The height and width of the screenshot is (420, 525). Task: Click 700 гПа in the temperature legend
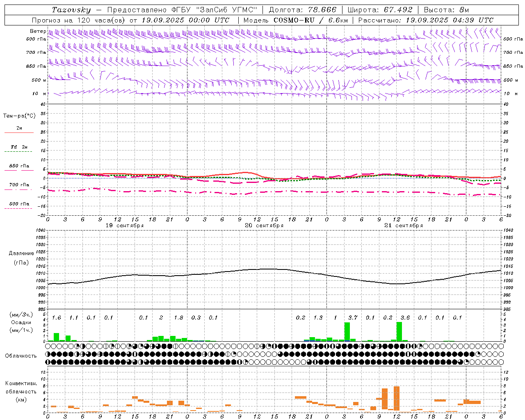[19, 185]
